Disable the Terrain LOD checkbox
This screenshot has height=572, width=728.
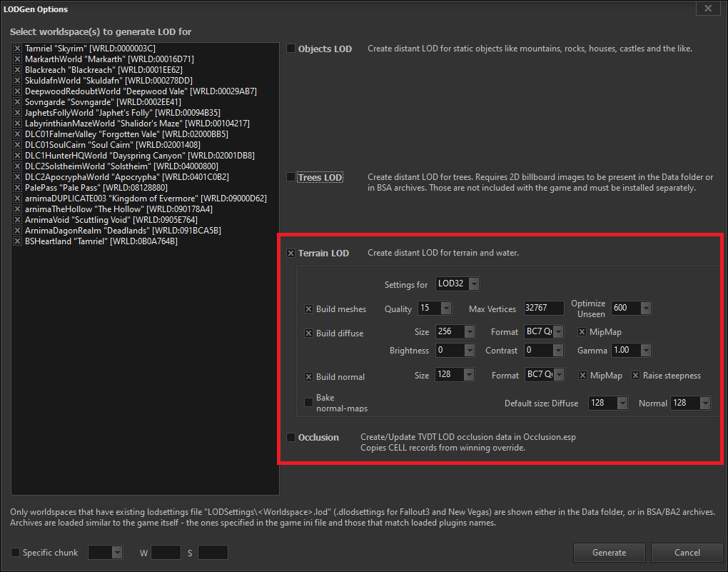click(x=290, y=254)
